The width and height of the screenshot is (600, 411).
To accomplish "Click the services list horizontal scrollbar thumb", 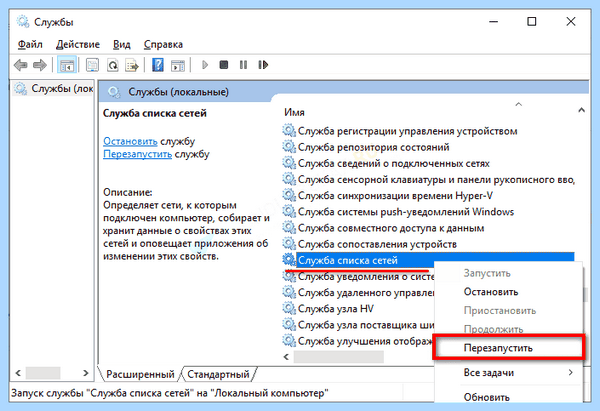I will (339, 357).
